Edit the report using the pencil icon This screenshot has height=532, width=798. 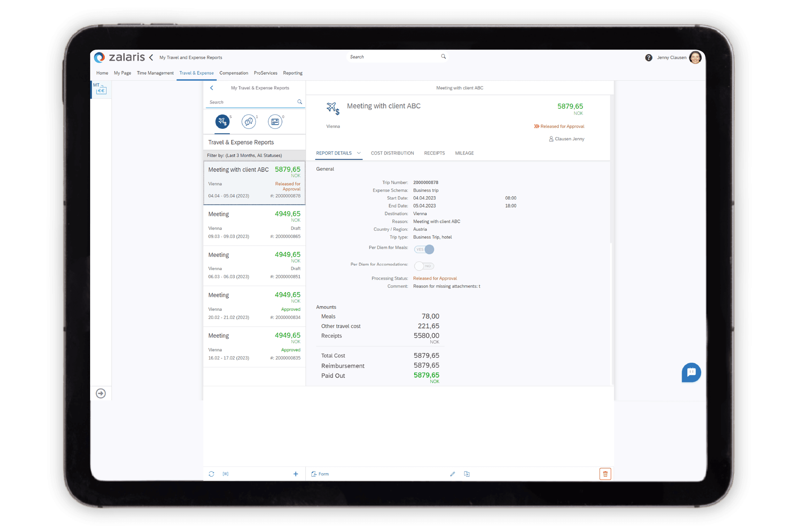coord(453,474)
